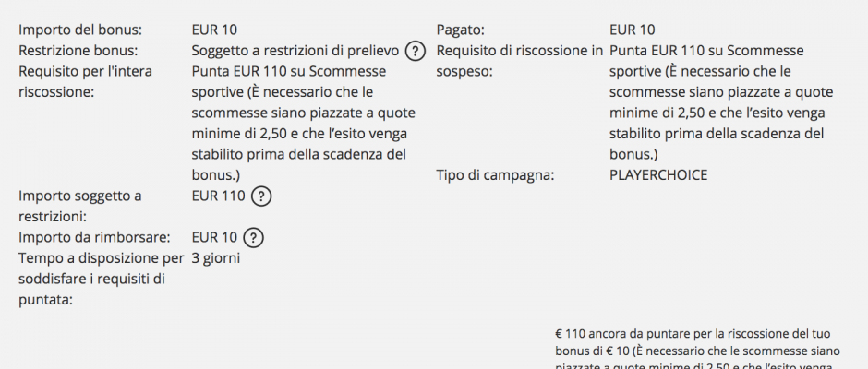Select the '3 giorni' value
The height and width of the screenshot is (369, 868).
216,258
